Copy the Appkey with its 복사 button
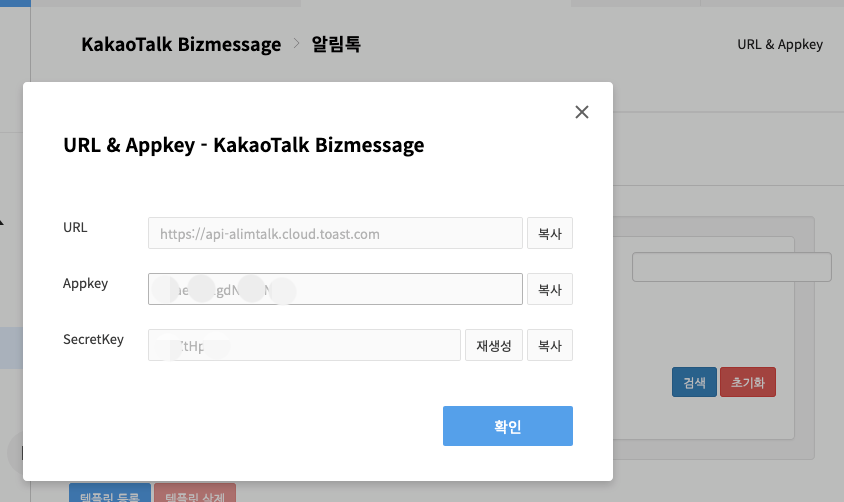 [550, 289]
